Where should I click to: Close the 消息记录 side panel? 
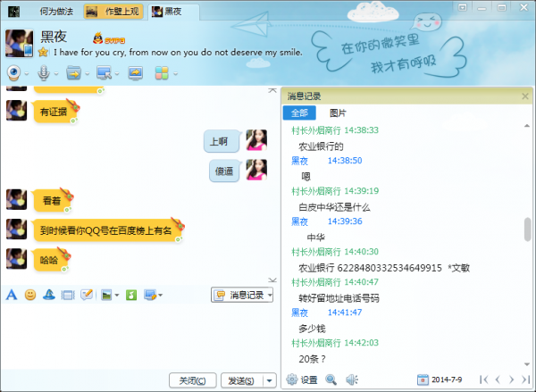tap(525, 96)
